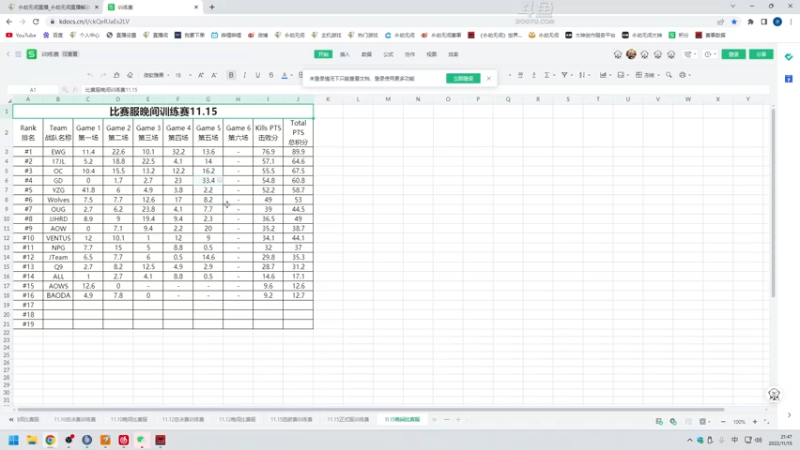Toggle underline formatting
The image size is (800, 450).
pyautogui.click(x=258, y=75)
